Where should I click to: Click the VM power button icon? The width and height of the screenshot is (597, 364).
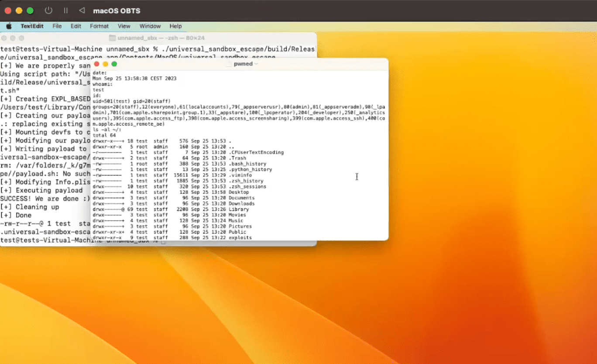coord(49,10)
